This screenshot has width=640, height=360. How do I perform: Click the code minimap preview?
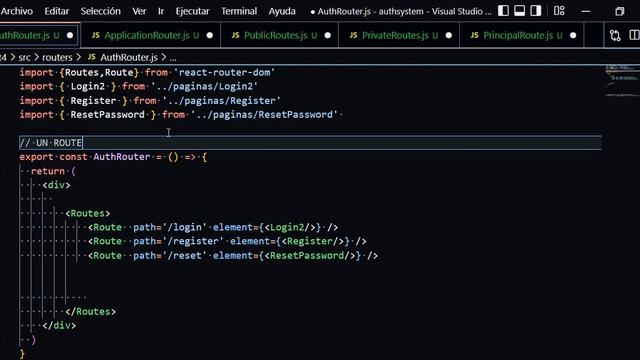[x=622, y=80]
